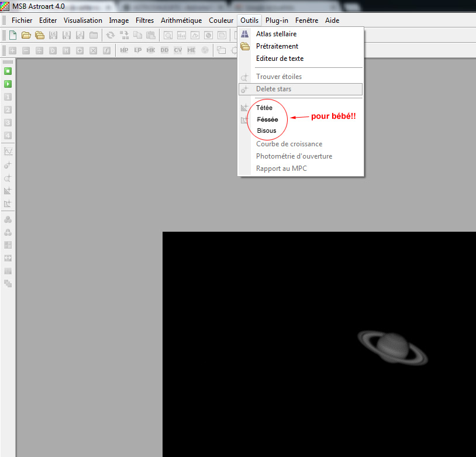Viewport: 476px width, 457px height.
Task: Apply the DD filter from the toolbar
Action: (164, 50)
